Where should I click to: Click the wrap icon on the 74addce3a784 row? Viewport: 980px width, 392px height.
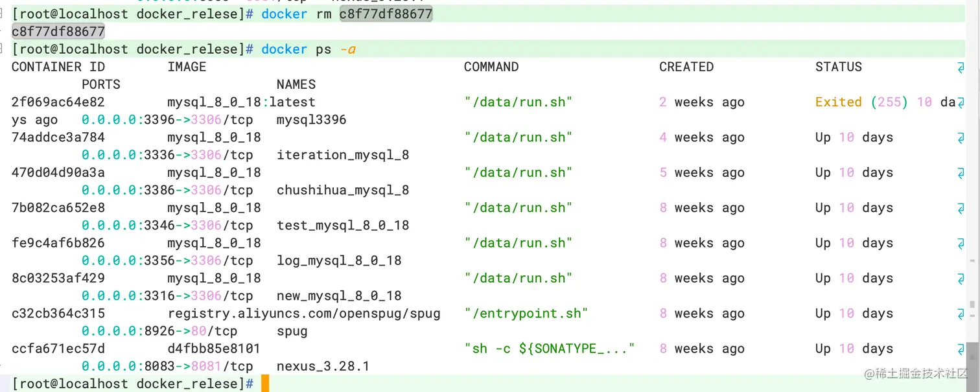961,138
